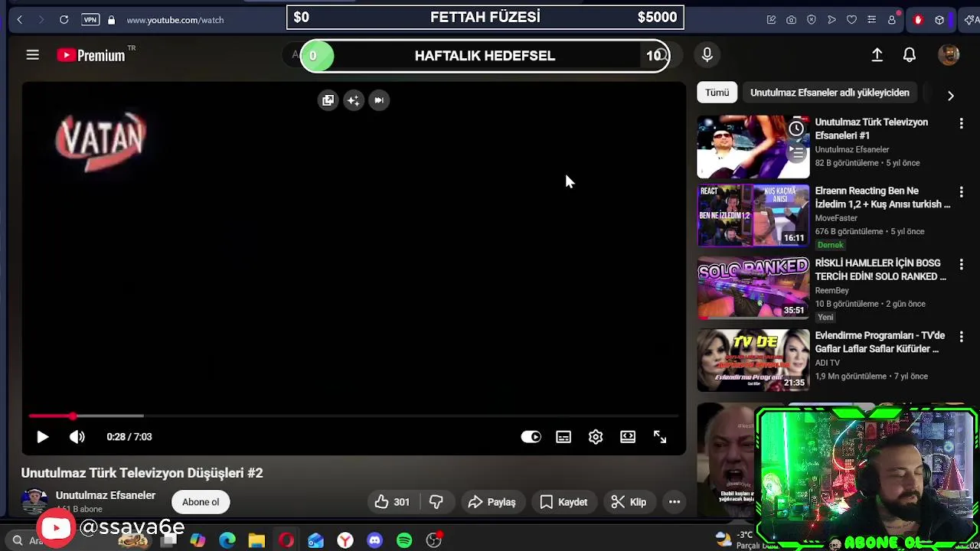Image resolution: width=980 pixels, height=551 pixels.
Task: Open the YouTube create upload icon
Action: point(877,55)
